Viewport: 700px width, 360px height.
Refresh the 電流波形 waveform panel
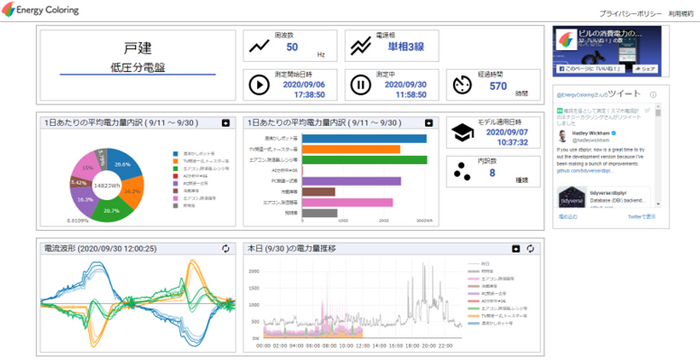tap(225, 248)
